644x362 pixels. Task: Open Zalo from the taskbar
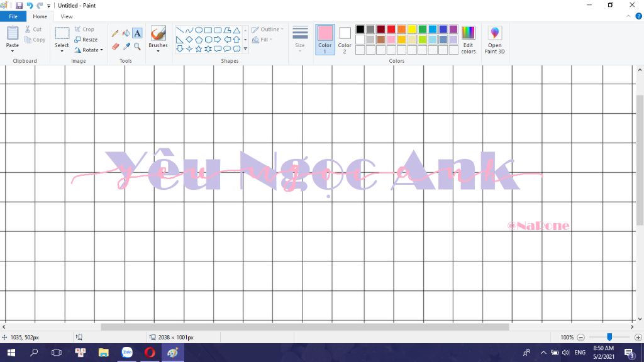coord(127,353)
